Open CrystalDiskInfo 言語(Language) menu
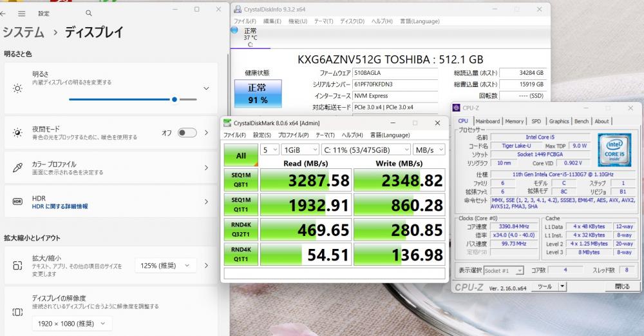This screenshot has width=644, height=336. tap(420, 21)
